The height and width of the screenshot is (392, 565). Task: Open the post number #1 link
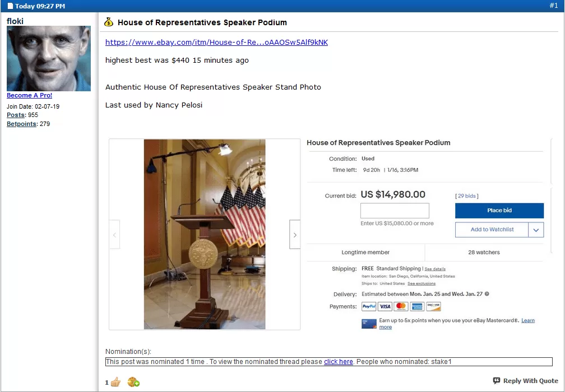tap(553, 6)
